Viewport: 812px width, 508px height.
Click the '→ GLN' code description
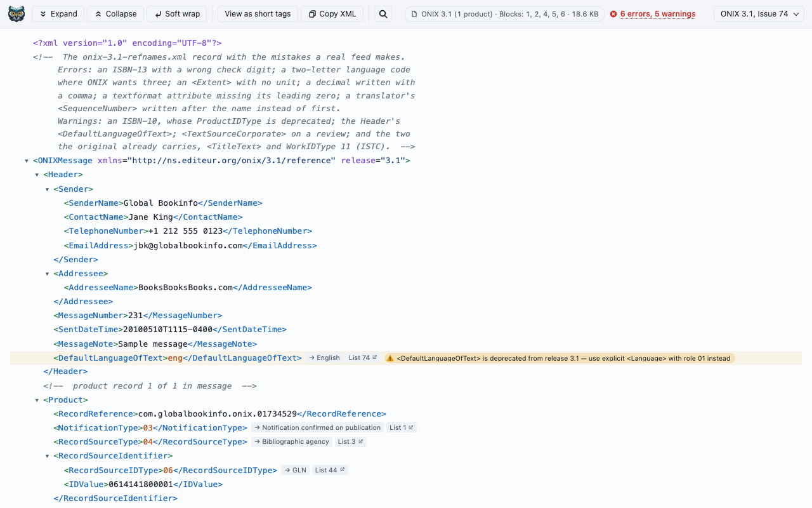pyautogui.click(x=296, y=471)
